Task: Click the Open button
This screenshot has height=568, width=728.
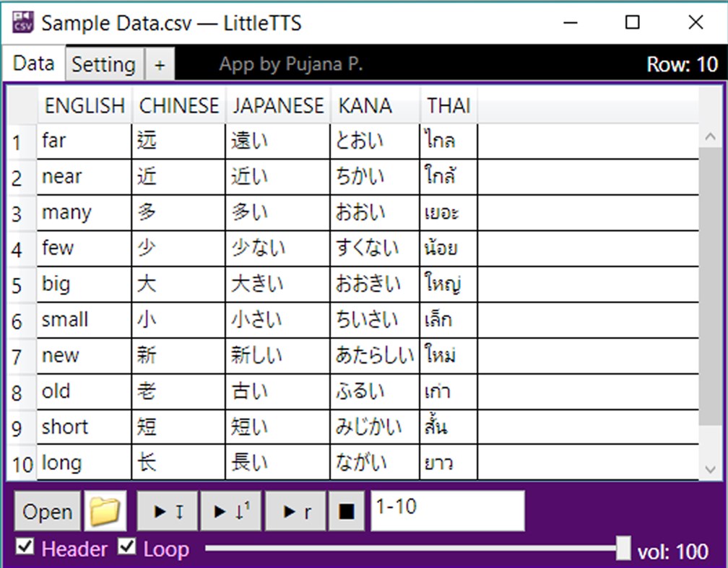Action: [x=46, y=512]
